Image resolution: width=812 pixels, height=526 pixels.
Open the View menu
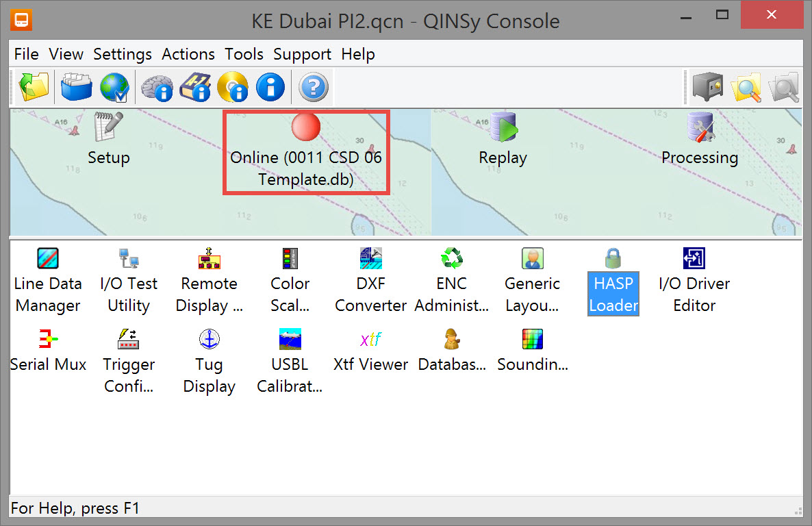point(66,54)
